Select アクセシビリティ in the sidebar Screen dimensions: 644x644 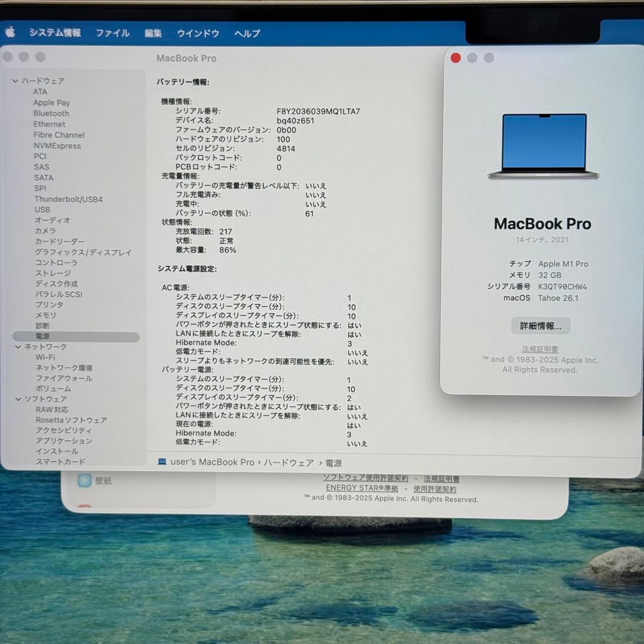point(64,430)
